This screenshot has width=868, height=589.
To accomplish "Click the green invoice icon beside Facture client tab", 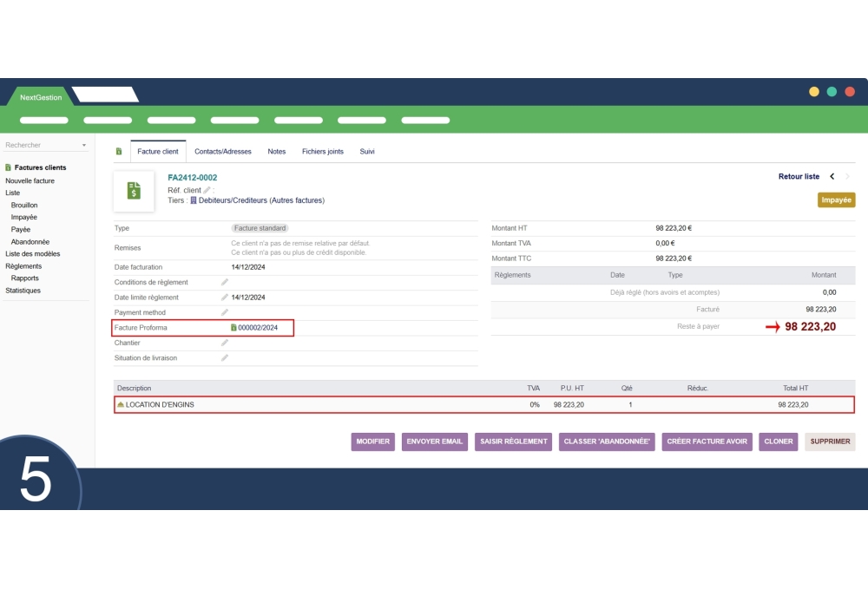I will click(x=119, y=151).
